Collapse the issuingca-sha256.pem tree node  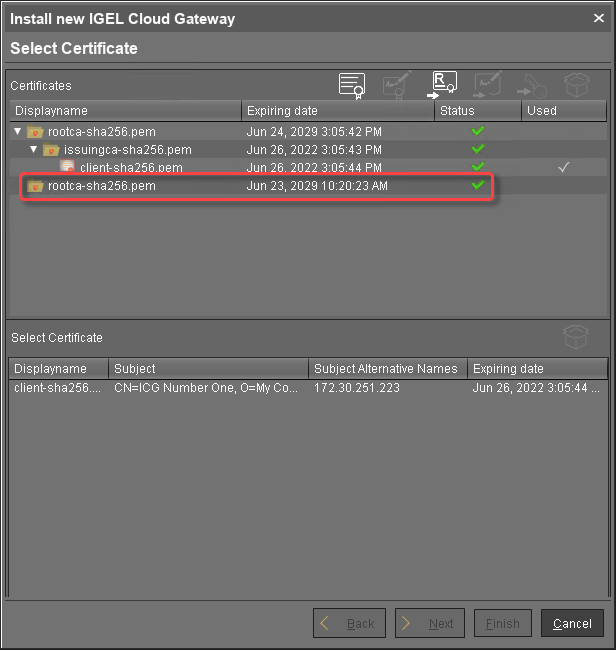pos(33,150)
